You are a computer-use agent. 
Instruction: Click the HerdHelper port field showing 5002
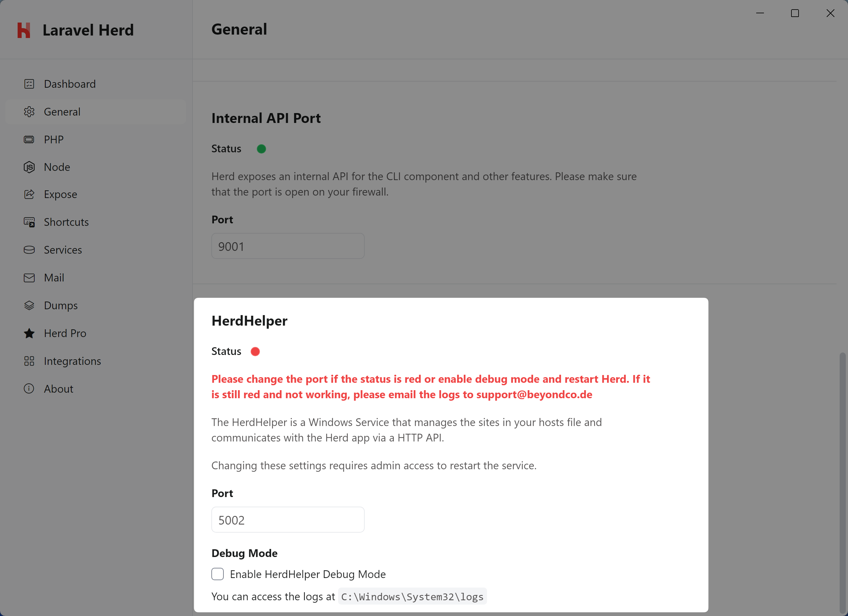click(287, 520)
